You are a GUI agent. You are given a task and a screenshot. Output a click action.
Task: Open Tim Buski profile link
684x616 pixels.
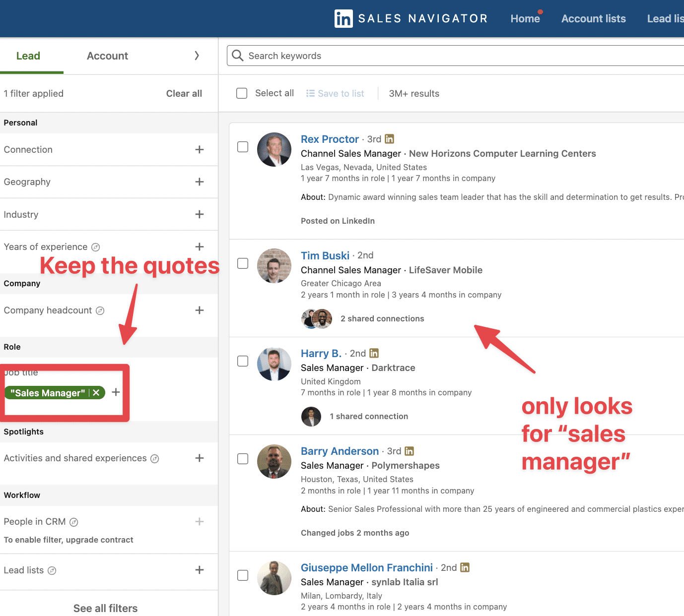pyautogui.click(x=325, y=256)
